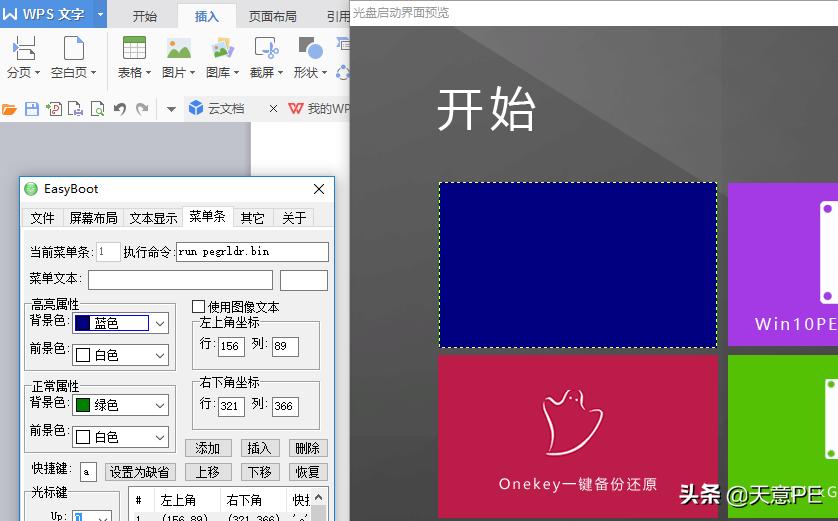838x521 pixels.
Task: Click the EasyBoot green globe title icon
Action: (31, 189)
